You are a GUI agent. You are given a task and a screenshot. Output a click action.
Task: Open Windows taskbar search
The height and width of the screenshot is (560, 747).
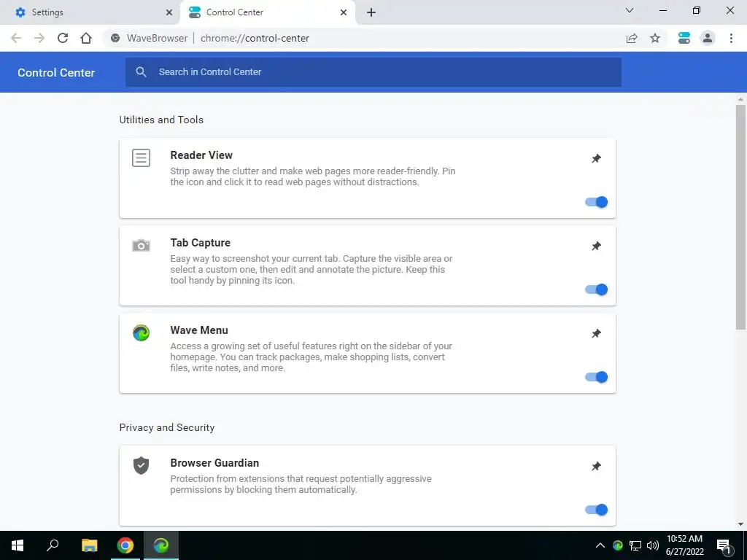(x=53, y=545)
